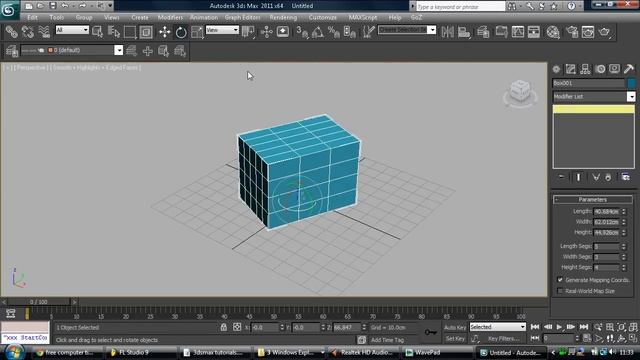The height and width of the screenshot is (360, 640).
Task: Click the Key Filters button
Action: pos(503,338)
